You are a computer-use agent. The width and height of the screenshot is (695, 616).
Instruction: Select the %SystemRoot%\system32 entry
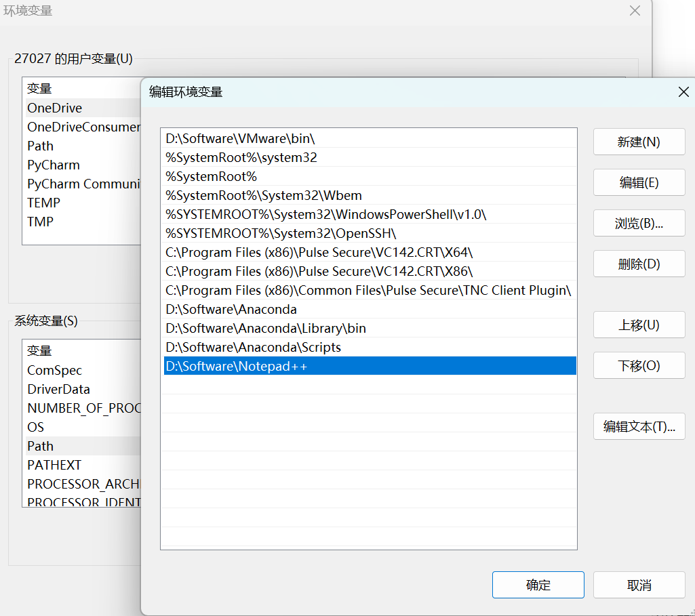(x=241, y=157)
